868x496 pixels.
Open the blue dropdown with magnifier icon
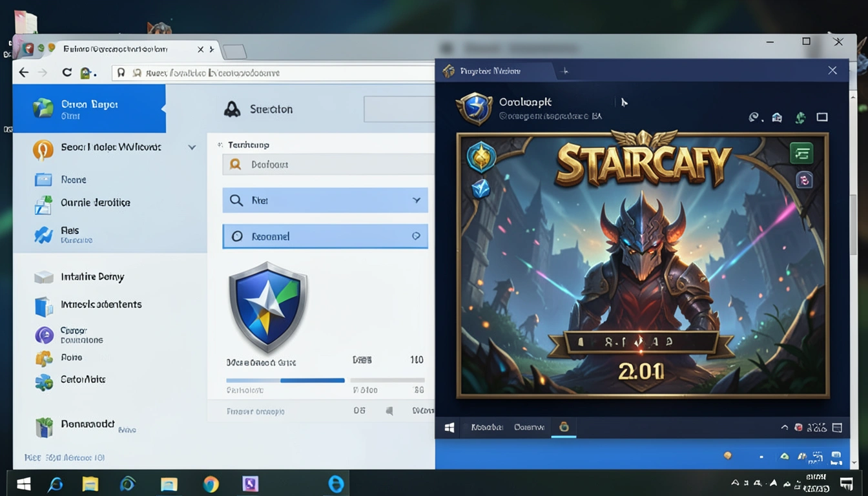coord(325,200)
